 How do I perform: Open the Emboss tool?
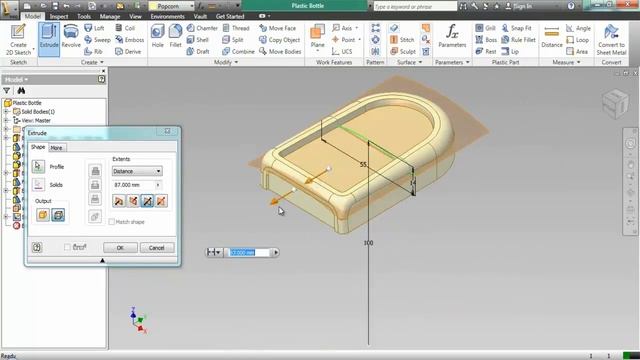point(129,40)
